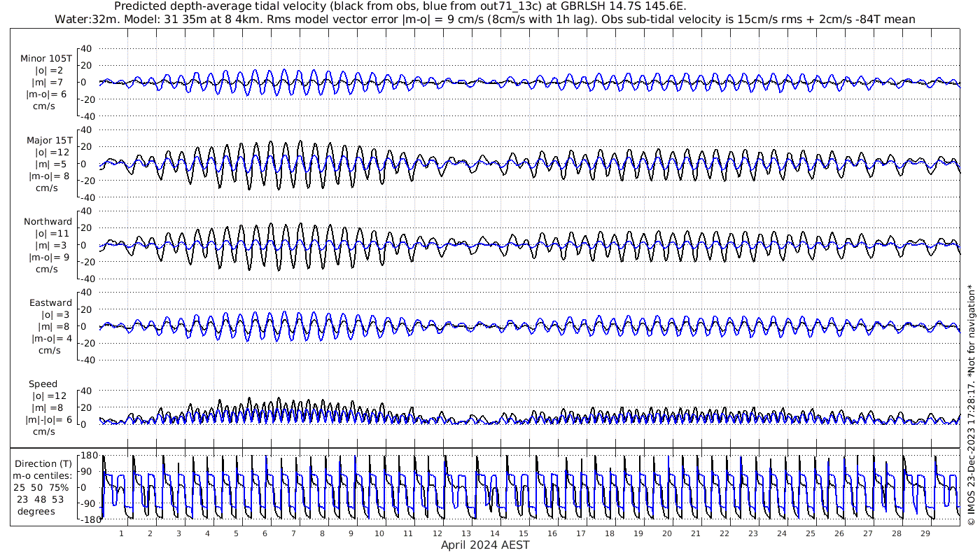This screenshot has width=980, height=560.
Task: Click the '|m-o|= 6' value in Minor panel
Action: coord(48,94)
